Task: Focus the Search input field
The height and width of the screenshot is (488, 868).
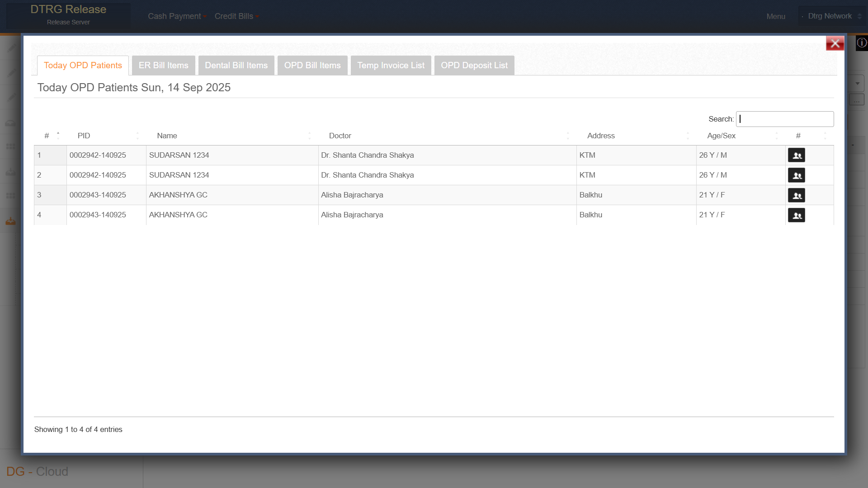Action: [784, 119]
